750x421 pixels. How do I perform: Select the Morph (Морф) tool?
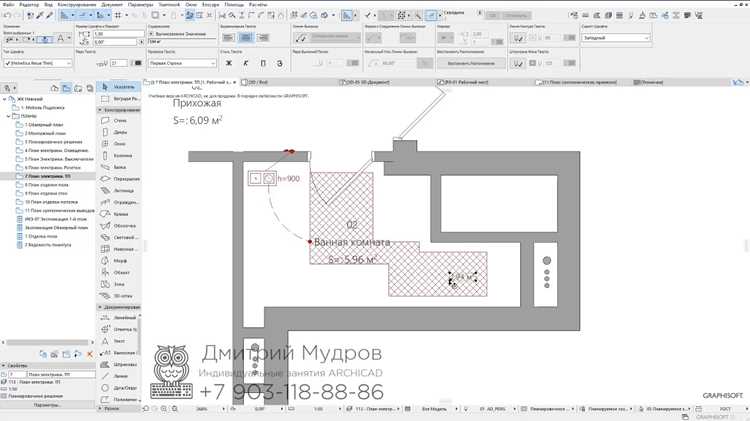[x=119, y=261]
